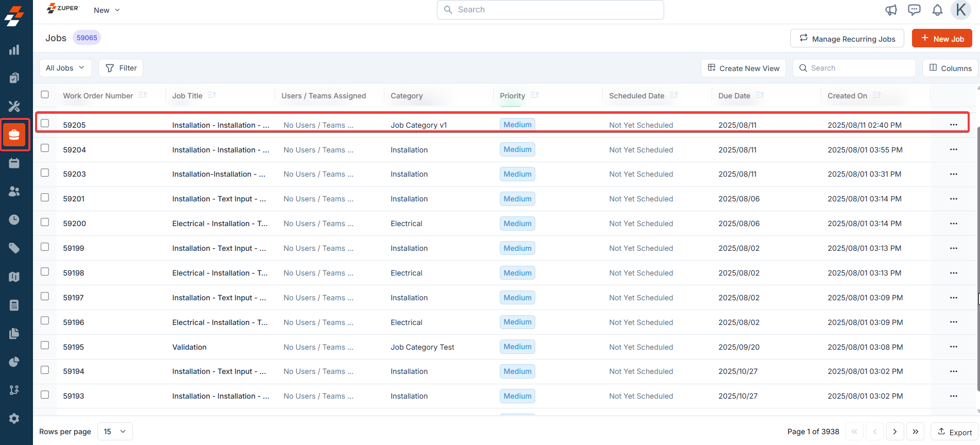This screenshot has width=980, height=445.
Task: Open the announcements megaphone icon
Action: [891, 10]
